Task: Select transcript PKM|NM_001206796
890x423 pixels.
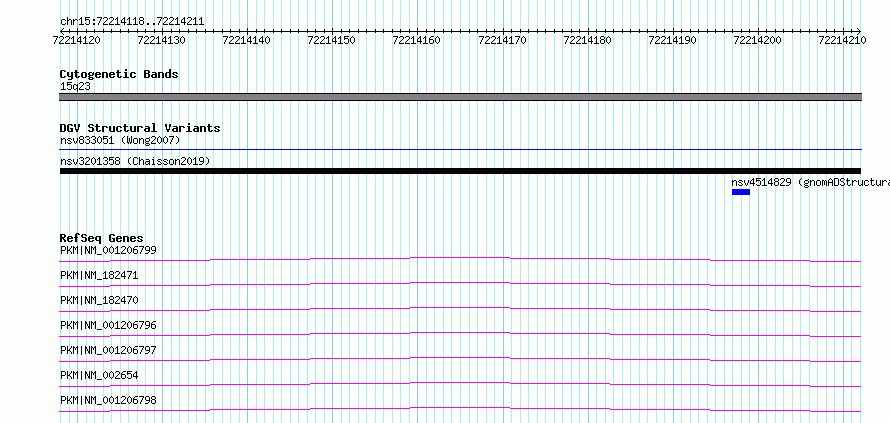Action: tap(108, 325)
